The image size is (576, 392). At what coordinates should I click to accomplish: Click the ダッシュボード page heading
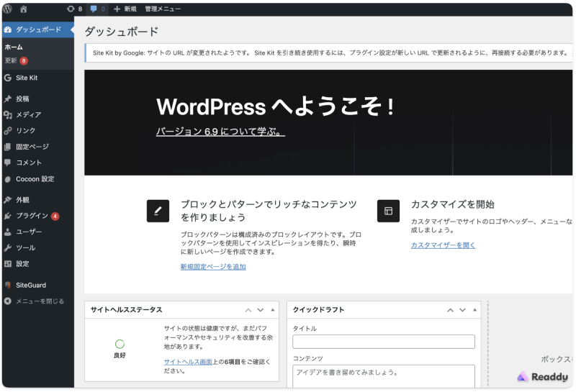(122, 32)
